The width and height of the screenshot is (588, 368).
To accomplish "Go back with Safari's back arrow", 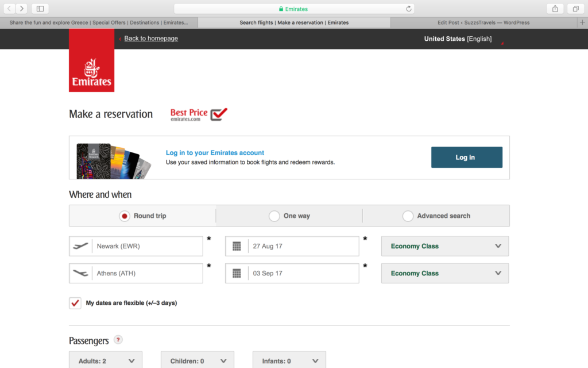I will 9,8.
